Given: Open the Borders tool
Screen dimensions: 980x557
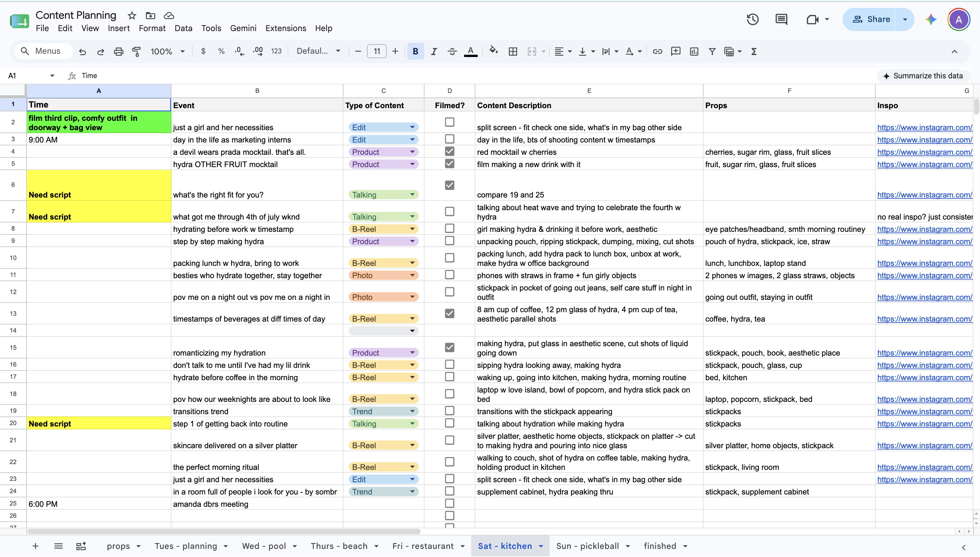Looking at the screenshot, I should point(513,51).
